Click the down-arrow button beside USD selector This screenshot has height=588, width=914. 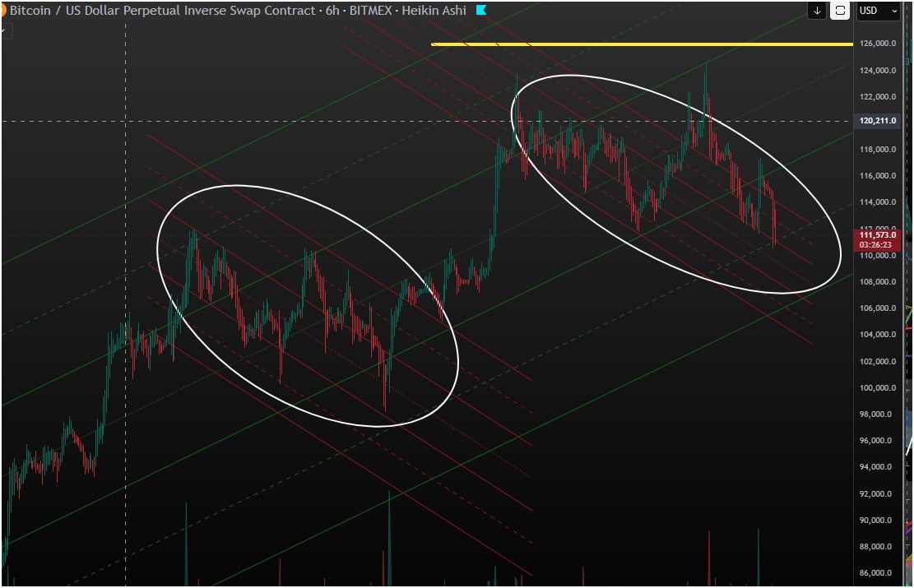coord(817,11)
